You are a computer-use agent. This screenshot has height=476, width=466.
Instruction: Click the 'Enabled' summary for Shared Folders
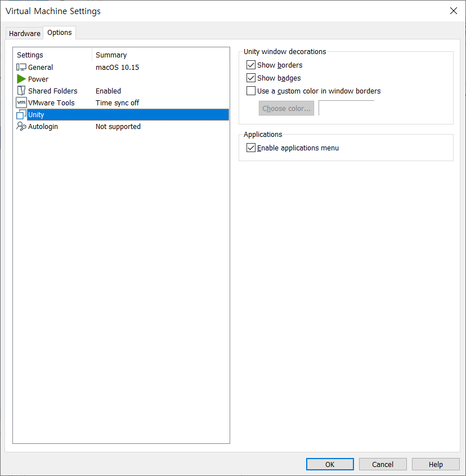point(108,91)
